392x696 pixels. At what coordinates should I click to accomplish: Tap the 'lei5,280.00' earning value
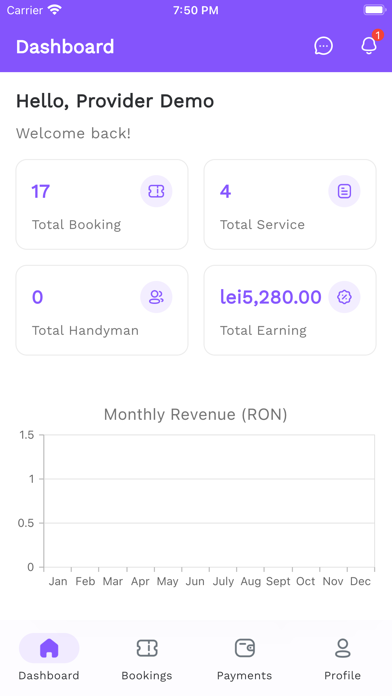(x=271, y=297)
